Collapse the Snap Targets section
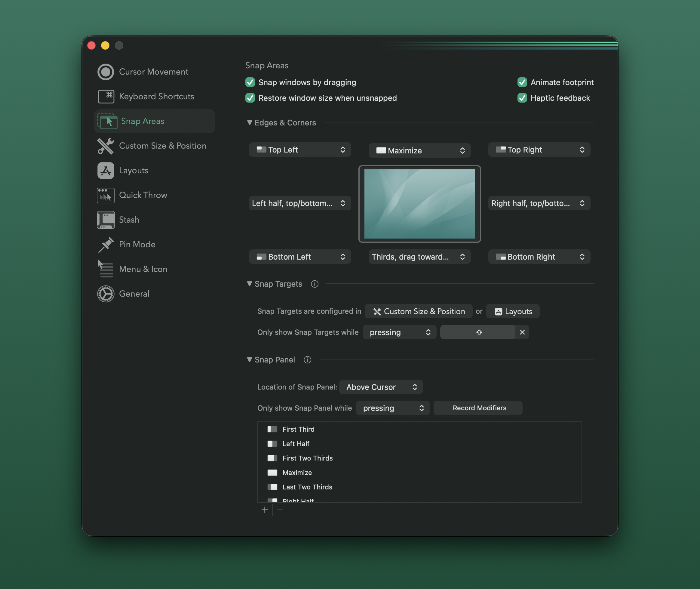700x589 pixels. (x=249, y=284)
